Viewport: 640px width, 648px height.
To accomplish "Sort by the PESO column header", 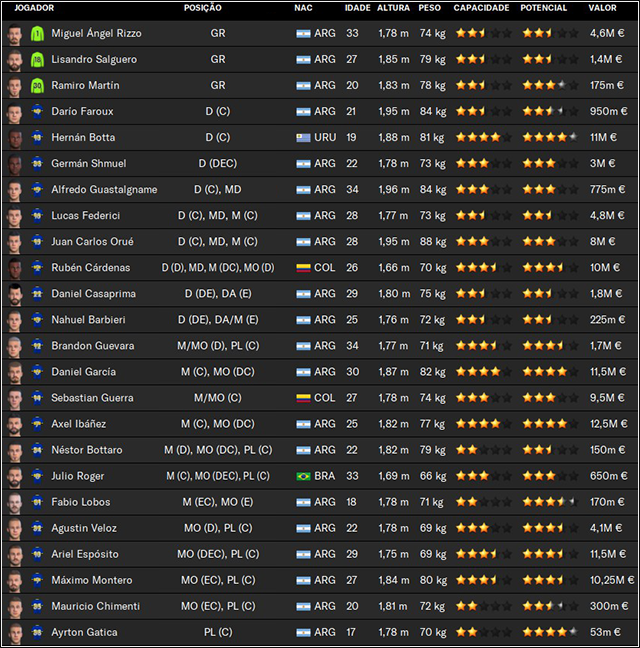I will [430, 8].
